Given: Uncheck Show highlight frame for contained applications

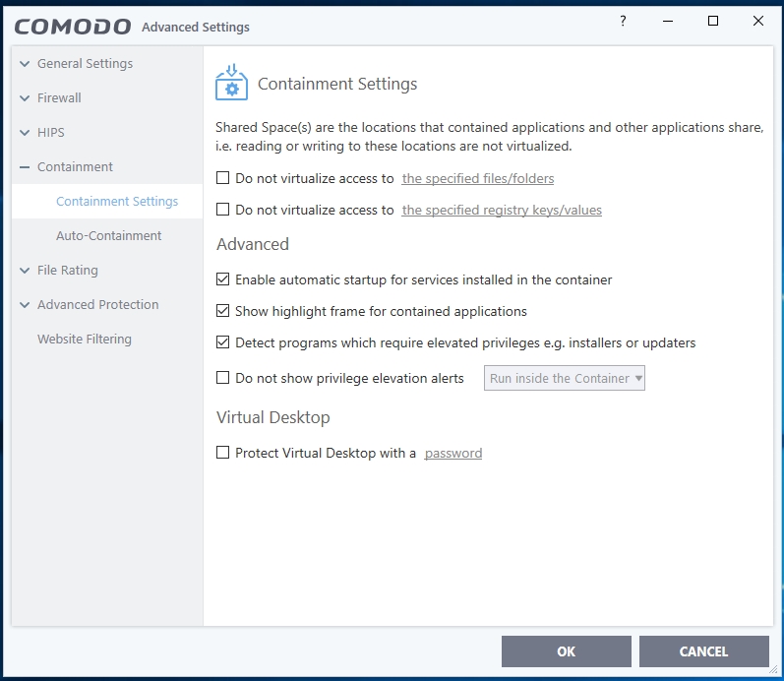Looking at the screenshot, I should pyautogui.click(x=223, y=312).
